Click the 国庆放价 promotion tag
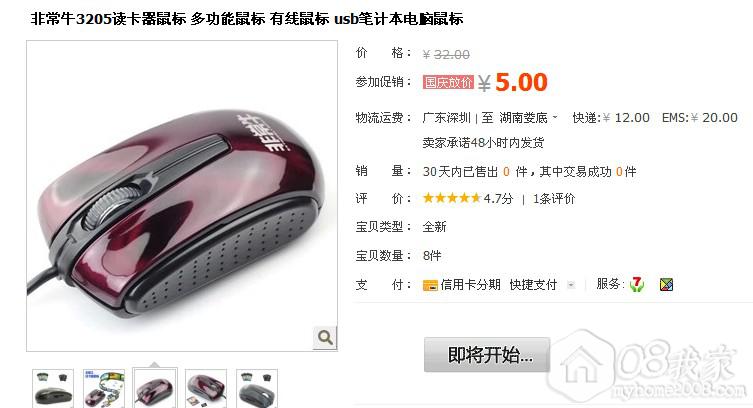This screenshot has width=753, height=408. [x=448, y=82]
